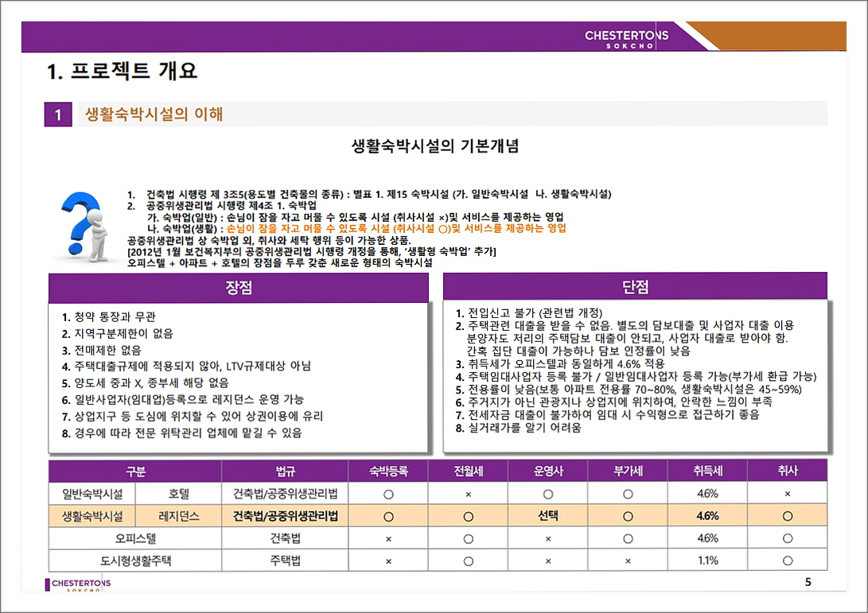Select disadvantage '8. 실거래가를 알기 어려움'
The height and width of the screenshot is (613, 868).
[518, 428]
